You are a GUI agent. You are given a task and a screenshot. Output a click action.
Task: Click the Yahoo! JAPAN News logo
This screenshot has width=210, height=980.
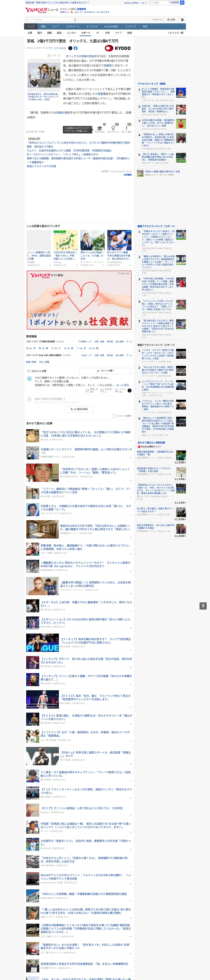click(42, 10)
